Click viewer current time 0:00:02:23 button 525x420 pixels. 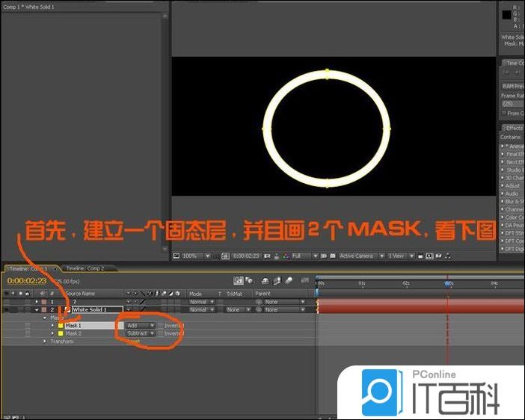[246, 256]
